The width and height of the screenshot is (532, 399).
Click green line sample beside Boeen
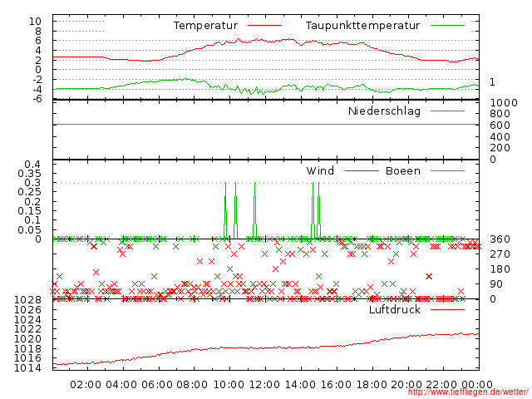(x=447, y=170)
